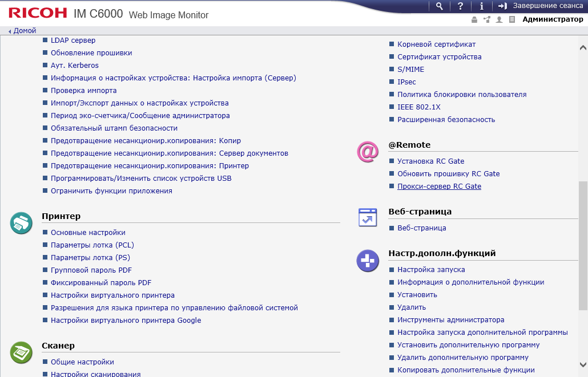
Task: Open Ограничить функции приложения
Action: coord(111,190)
